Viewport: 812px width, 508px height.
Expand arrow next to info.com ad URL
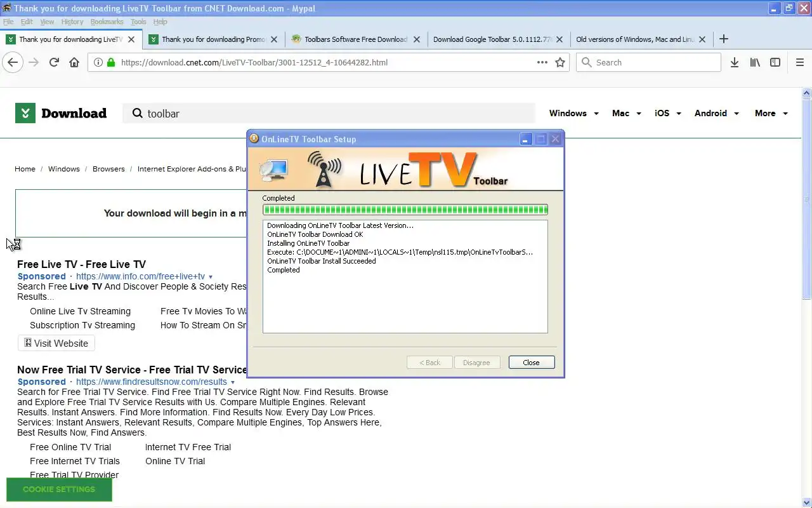(211, 277)
